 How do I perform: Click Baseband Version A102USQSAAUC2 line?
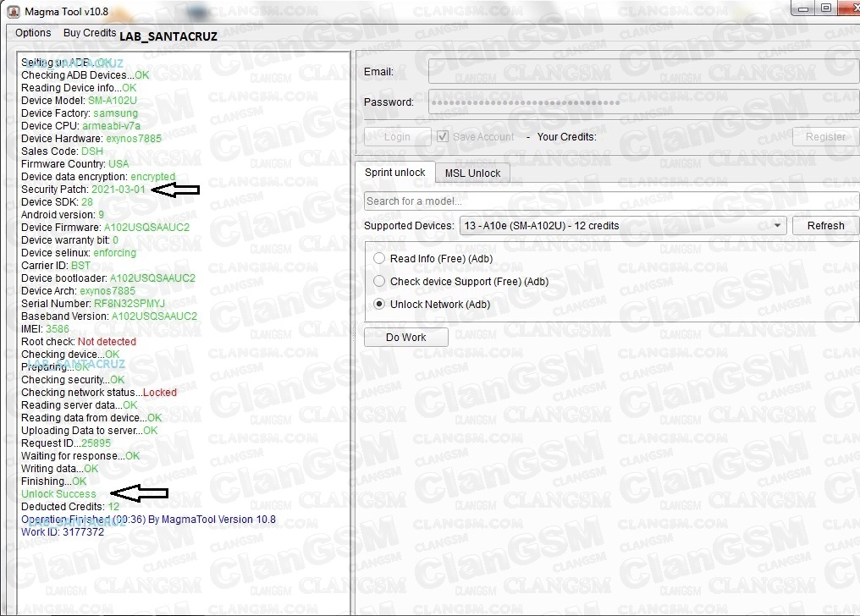click(x=109, y=316)
